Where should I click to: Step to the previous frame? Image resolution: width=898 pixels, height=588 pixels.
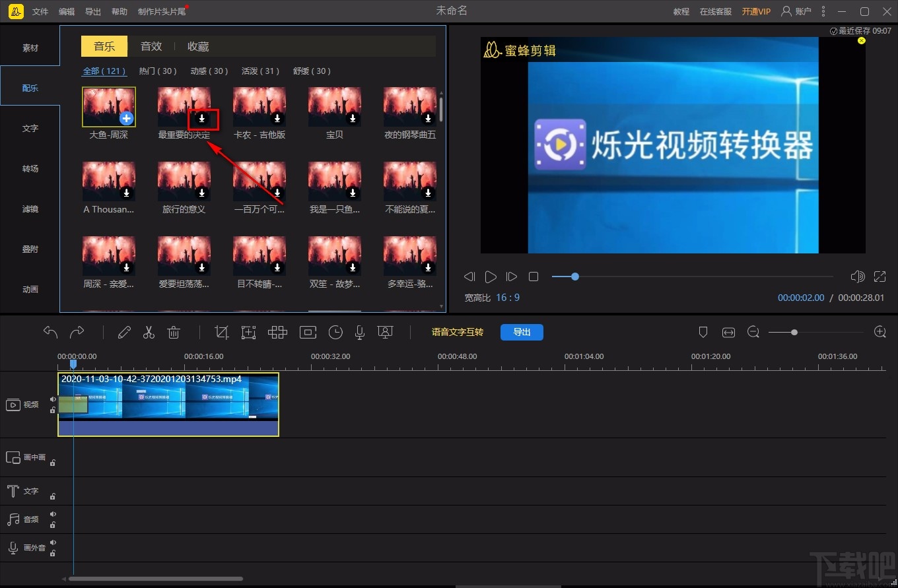[x=469, y=277]
